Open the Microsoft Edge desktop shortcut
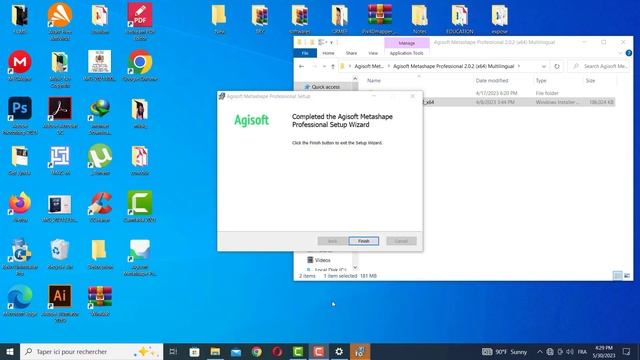The image size is (640, 360). click(x=20, y=301)
